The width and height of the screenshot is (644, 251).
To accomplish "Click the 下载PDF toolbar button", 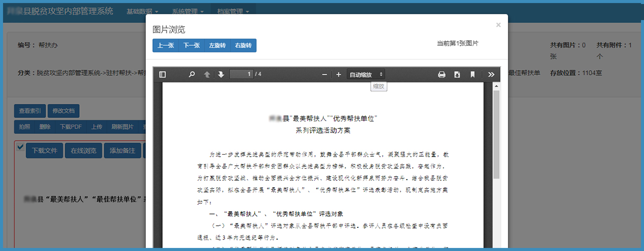I will pos(71,127).
